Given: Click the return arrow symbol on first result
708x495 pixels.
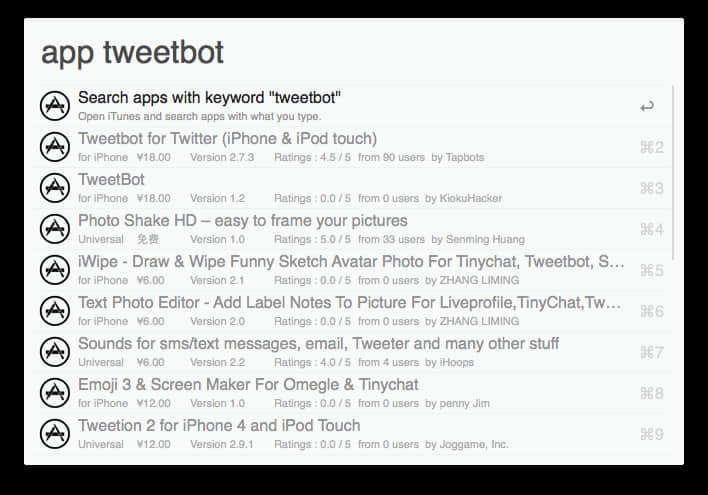Looking at the screenshot, I should [647, 107].
